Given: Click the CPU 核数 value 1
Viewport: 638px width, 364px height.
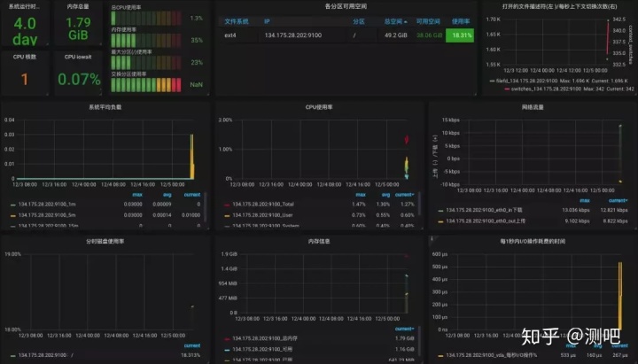Looking at the screenshot, I should pos(25,80).
